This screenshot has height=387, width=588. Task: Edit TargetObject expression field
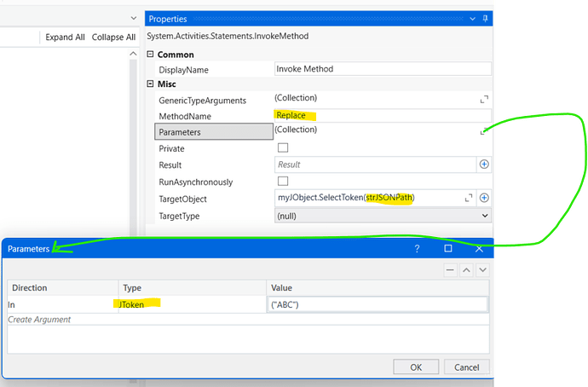369,198
